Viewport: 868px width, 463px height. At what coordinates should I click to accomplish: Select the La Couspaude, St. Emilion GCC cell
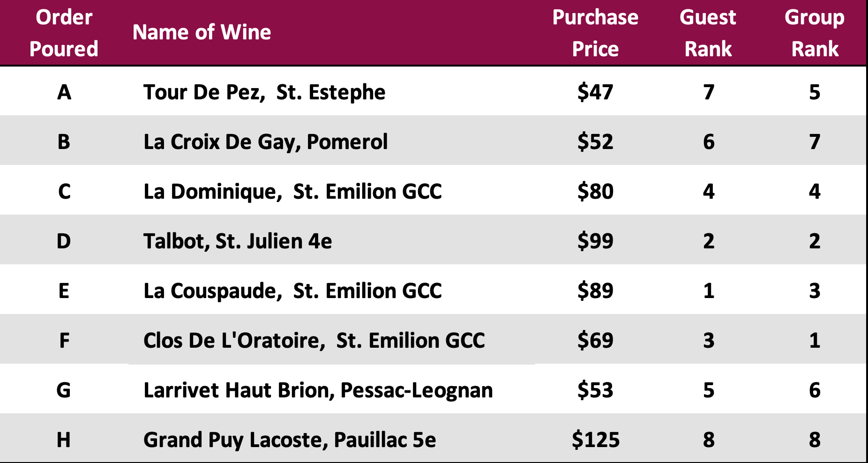[292, 291]
